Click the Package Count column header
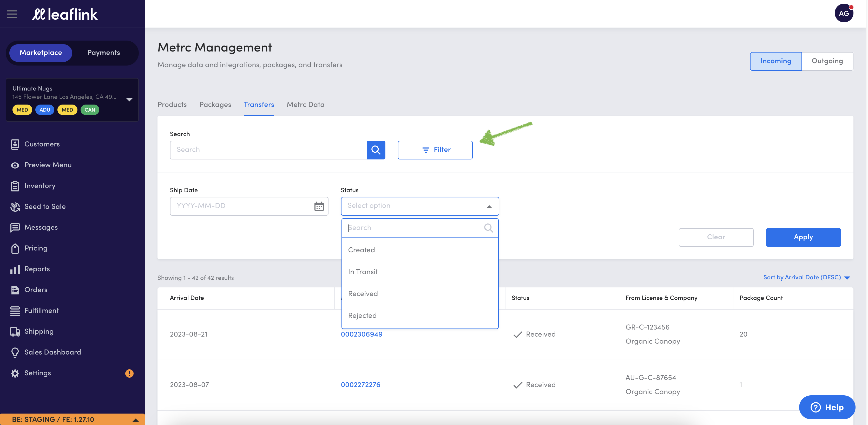Screen dimensions: 868x425 click(761, 298)
